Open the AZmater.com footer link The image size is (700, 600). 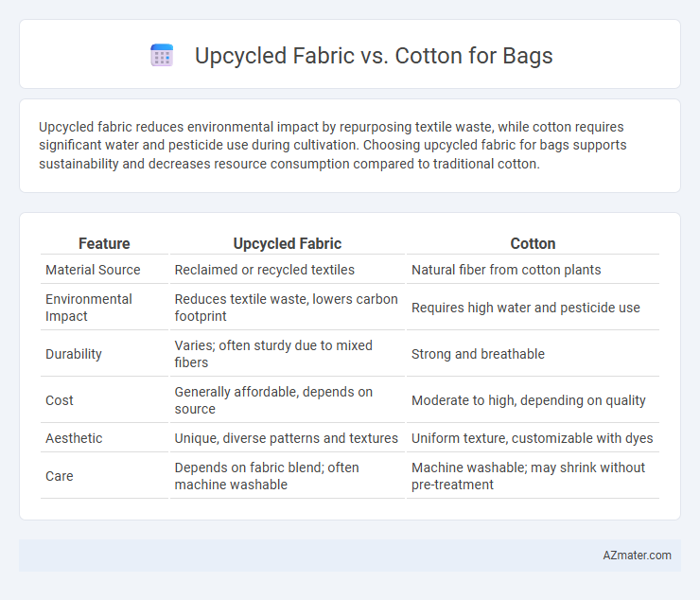[x=637, y=556]
